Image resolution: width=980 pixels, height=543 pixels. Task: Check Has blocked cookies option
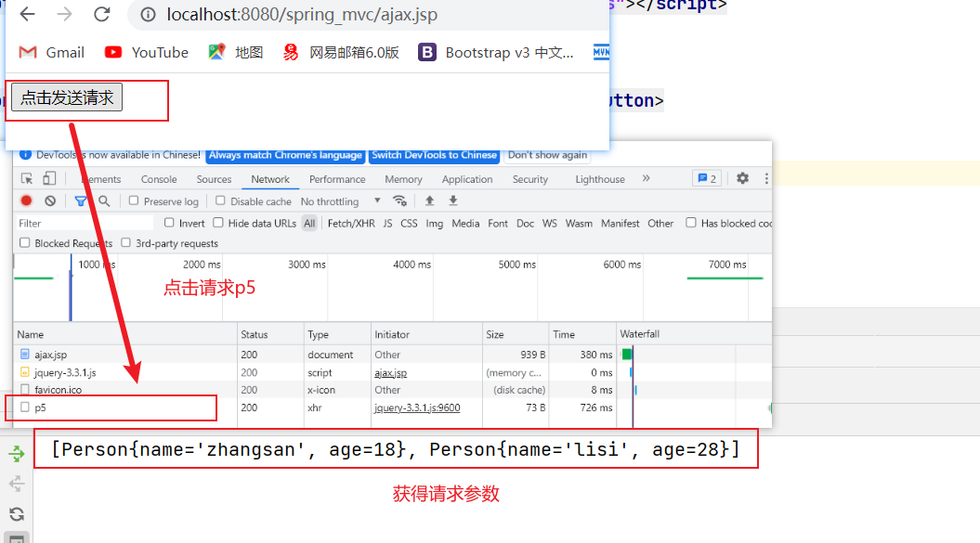click(x=690, y=223)
